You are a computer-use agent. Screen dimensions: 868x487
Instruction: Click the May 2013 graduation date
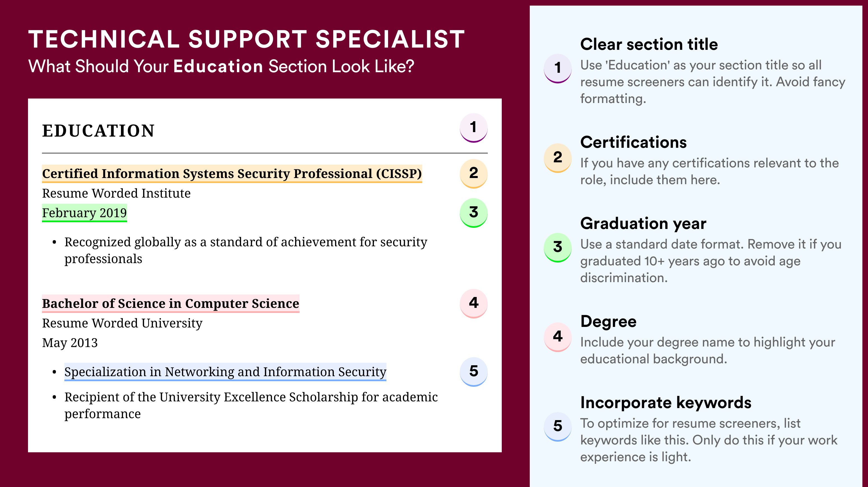[70, 343]
